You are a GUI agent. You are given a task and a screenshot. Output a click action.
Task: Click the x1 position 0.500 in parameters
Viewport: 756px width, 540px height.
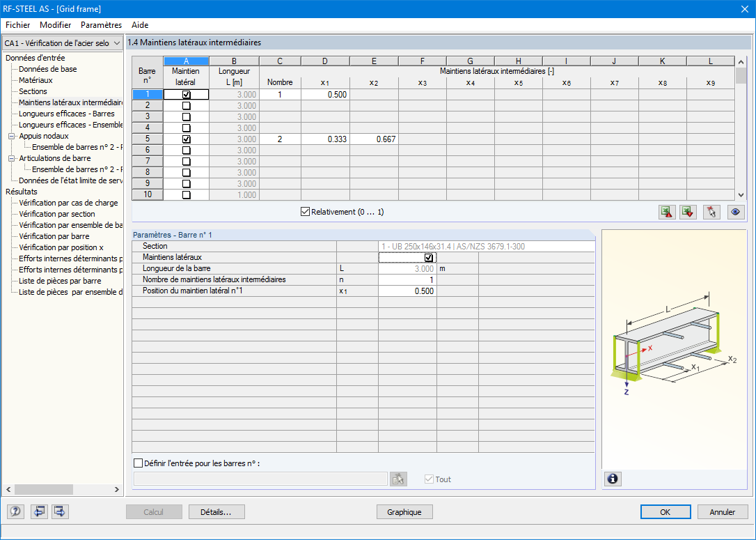click(407, 291)
